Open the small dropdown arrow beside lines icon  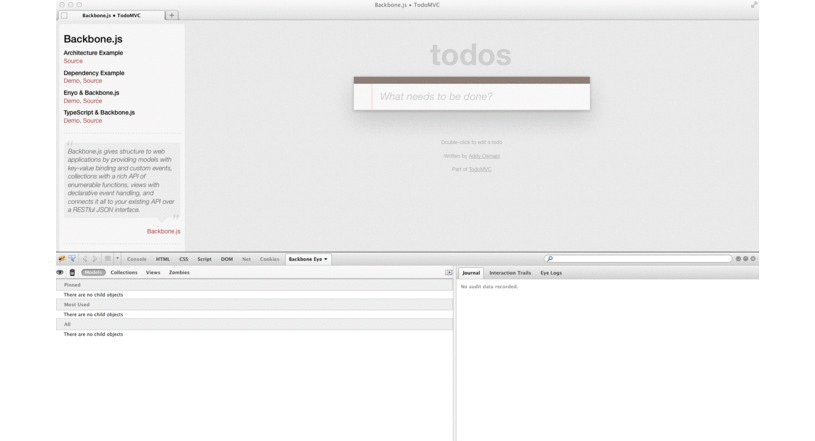coord(117,259)
